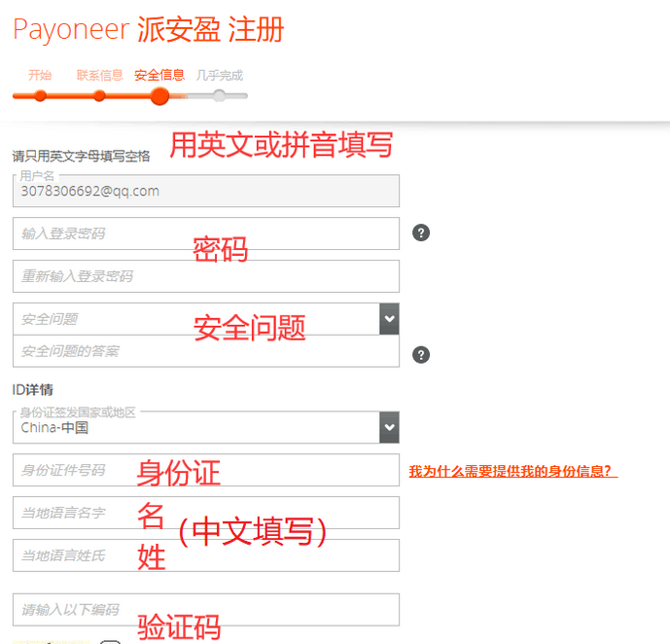Click the 开始 progress bar dot
This screenshot has width=670, height=644.
(40, 95)
